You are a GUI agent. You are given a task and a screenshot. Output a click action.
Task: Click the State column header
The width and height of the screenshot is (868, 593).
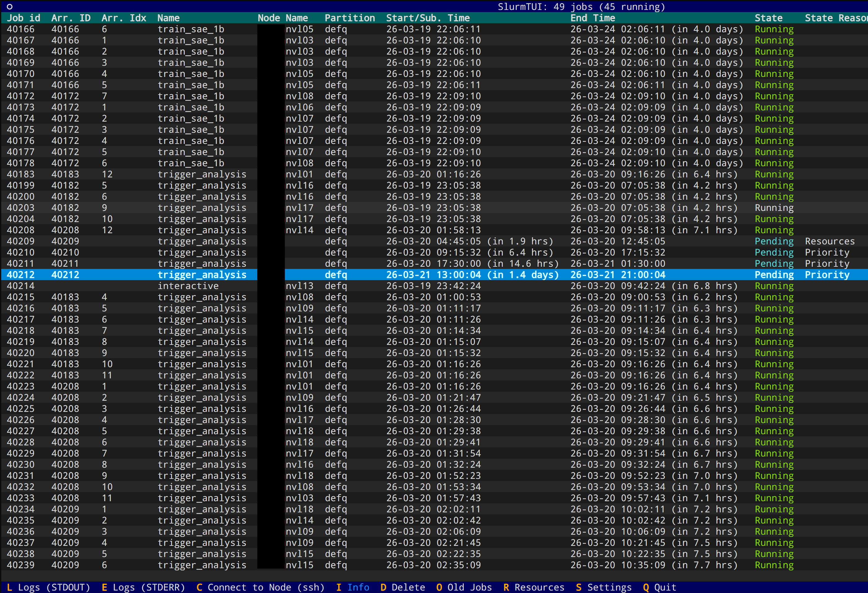click(768, 18)
